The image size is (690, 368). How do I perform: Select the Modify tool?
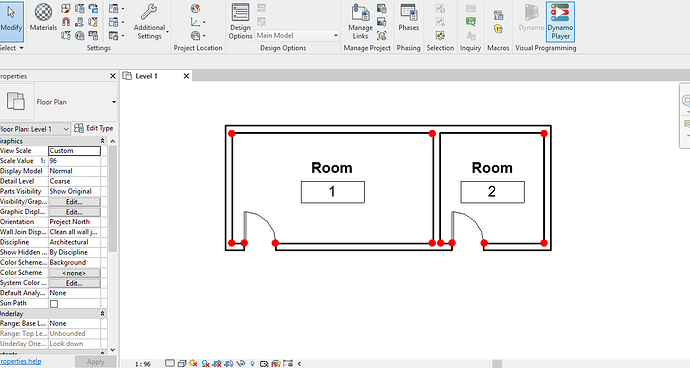coord(11,18)
